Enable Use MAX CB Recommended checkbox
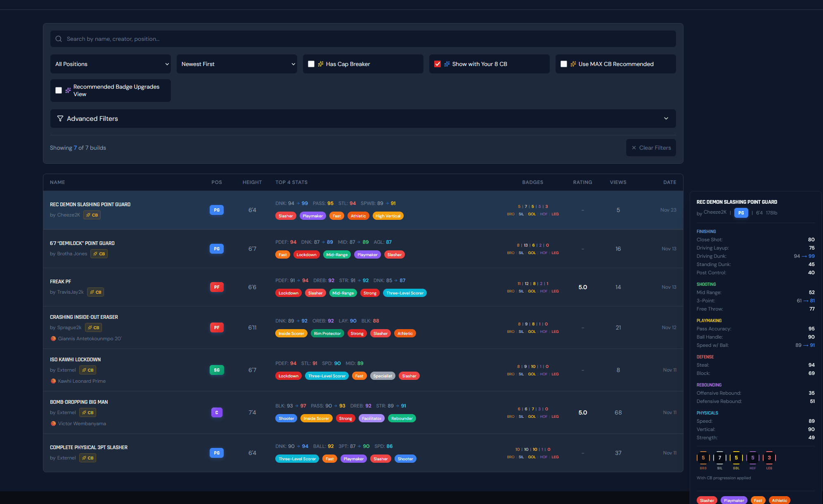The height and width of the screenshot is (504, 823). tap(564, 64)
